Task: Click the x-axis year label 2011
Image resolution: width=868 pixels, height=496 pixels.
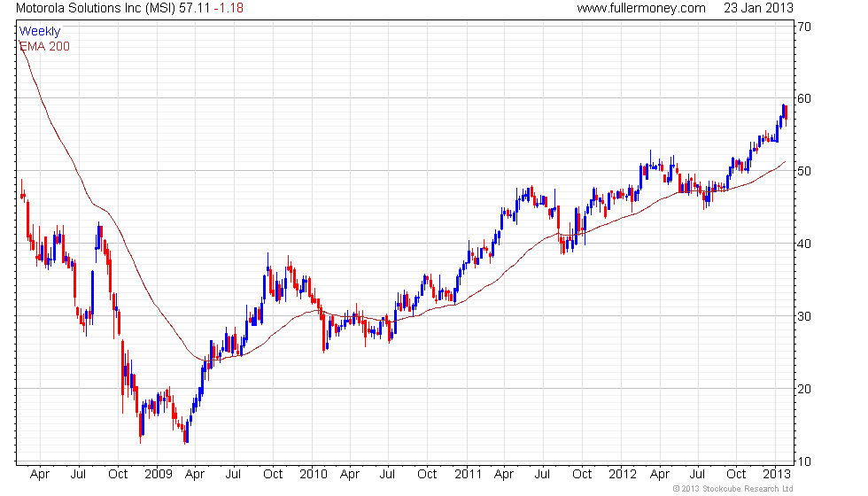Action: pyautogui.click(x=468, y=475)
